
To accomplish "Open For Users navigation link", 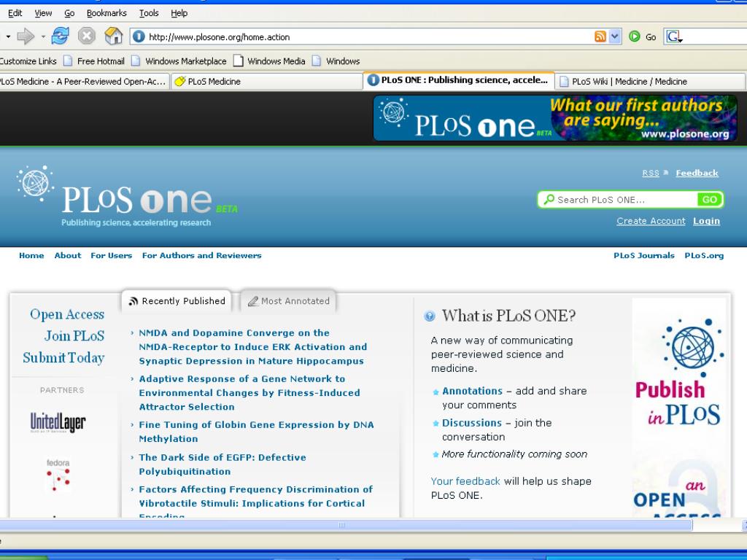I will click(x=112, y=255).
